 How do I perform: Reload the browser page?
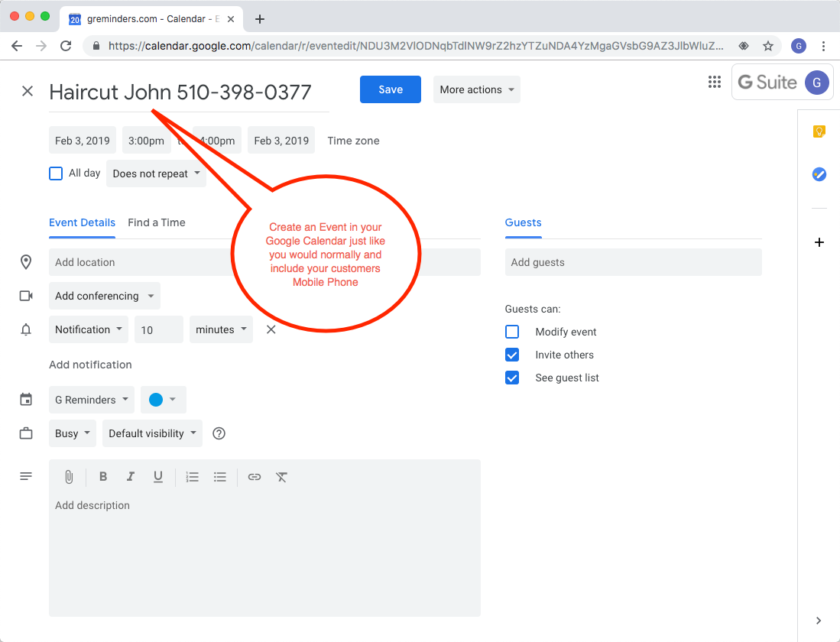[x=66, y=46]
